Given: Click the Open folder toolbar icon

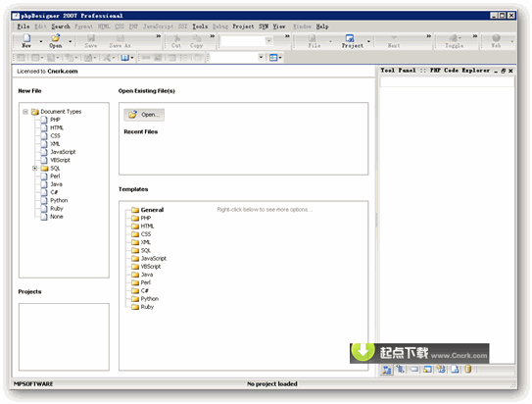Looking at the screenshot, I should click(55, 37).
